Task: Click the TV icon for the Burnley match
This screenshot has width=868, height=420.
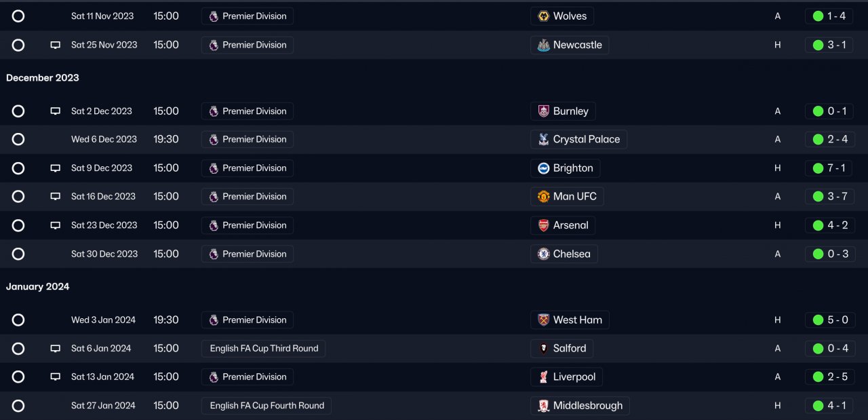Action: [56, 111]
